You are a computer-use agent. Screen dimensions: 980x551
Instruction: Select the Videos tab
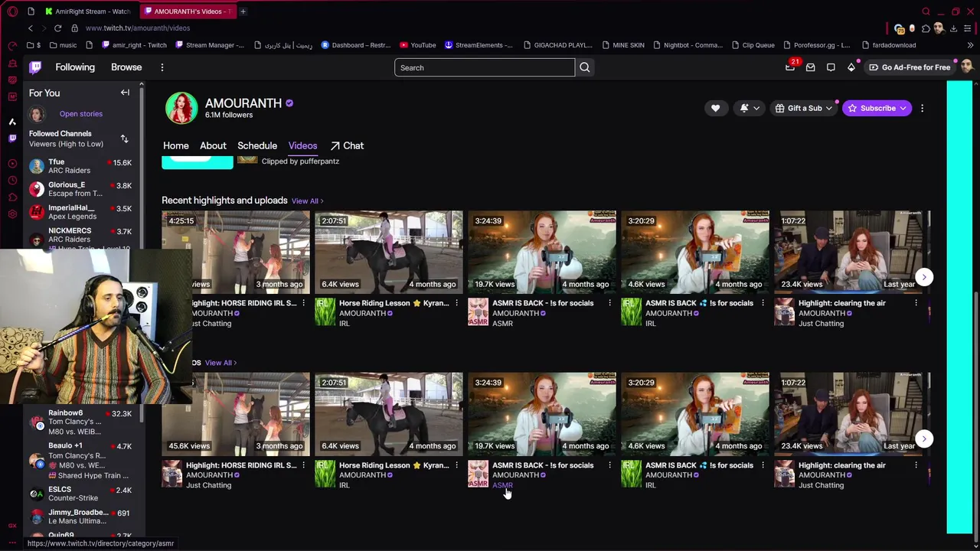[x=302, y=145]
